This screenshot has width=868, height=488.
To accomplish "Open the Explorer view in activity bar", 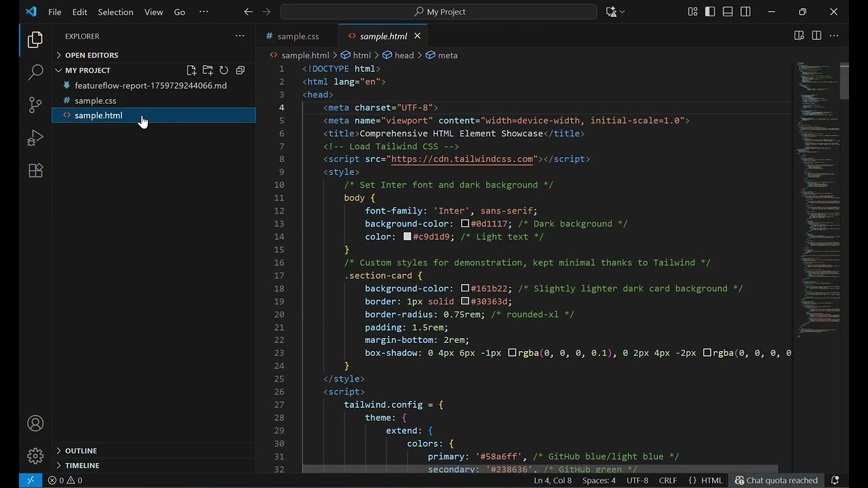I will pyautogui.click(x=35, y=40).
